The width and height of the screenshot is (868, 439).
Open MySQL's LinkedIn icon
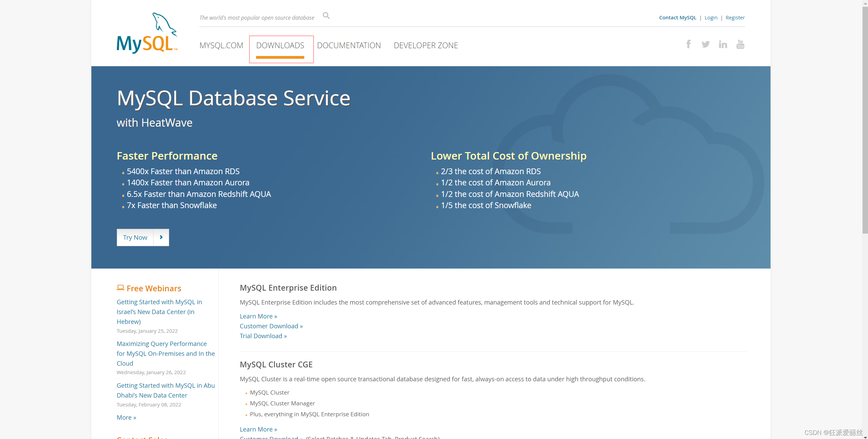(723, 44)
